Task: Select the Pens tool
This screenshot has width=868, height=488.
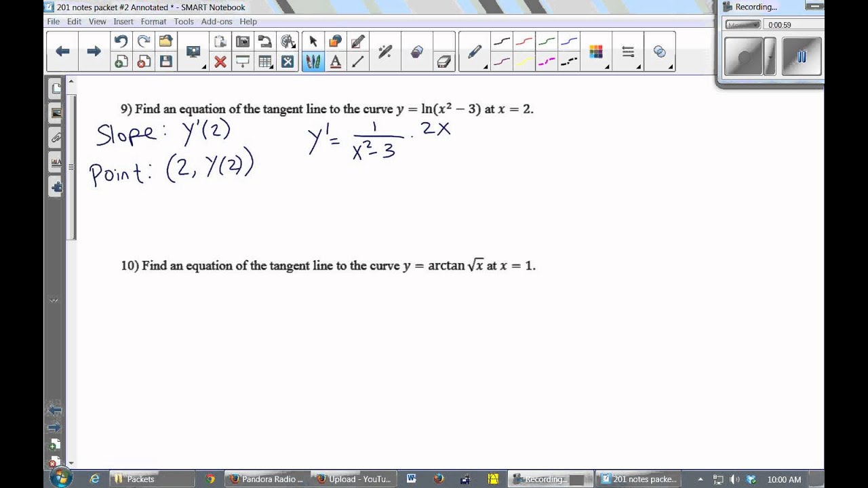Action: [313, 62]
